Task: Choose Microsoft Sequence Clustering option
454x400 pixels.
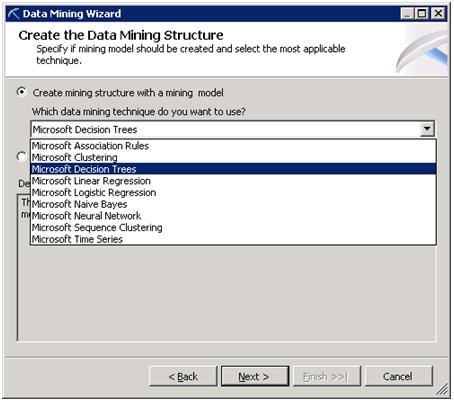Action: (x=233, y=227)
